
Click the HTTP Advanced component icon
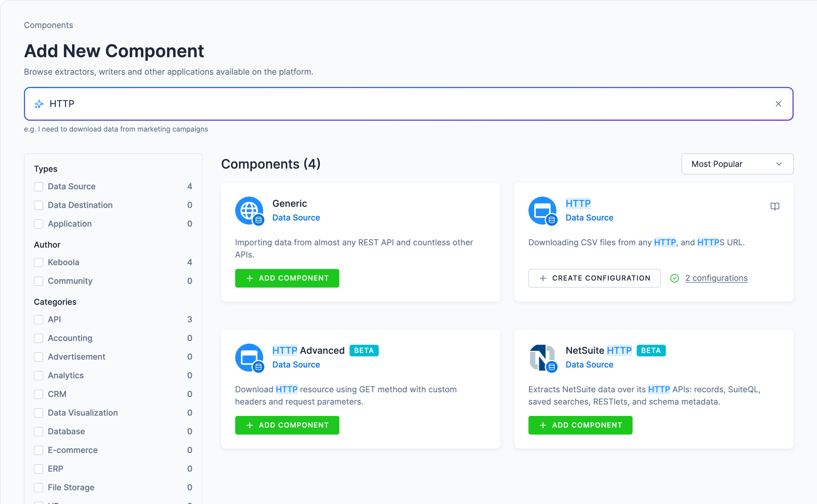pos(249,358)
